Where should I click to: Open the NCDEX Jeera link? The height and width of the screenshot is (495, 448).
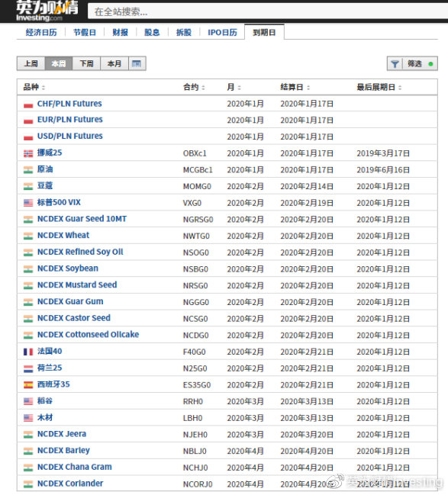click(x=62, y=434)
